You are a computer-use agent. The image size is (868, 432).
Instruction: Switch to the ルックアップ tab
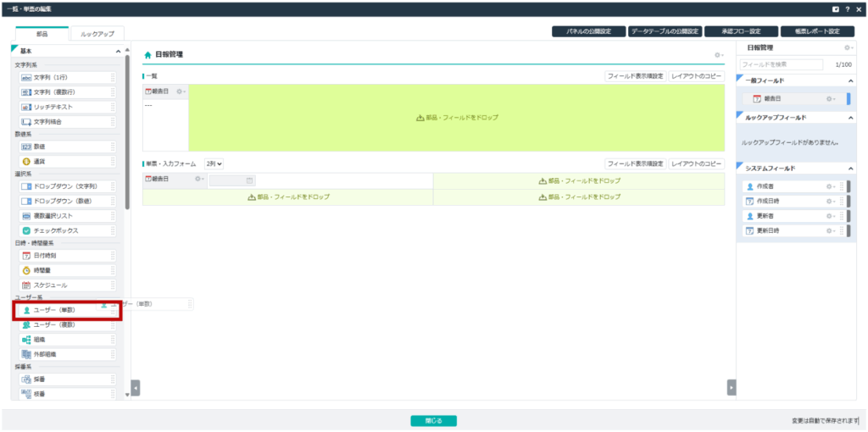(97, 33)
